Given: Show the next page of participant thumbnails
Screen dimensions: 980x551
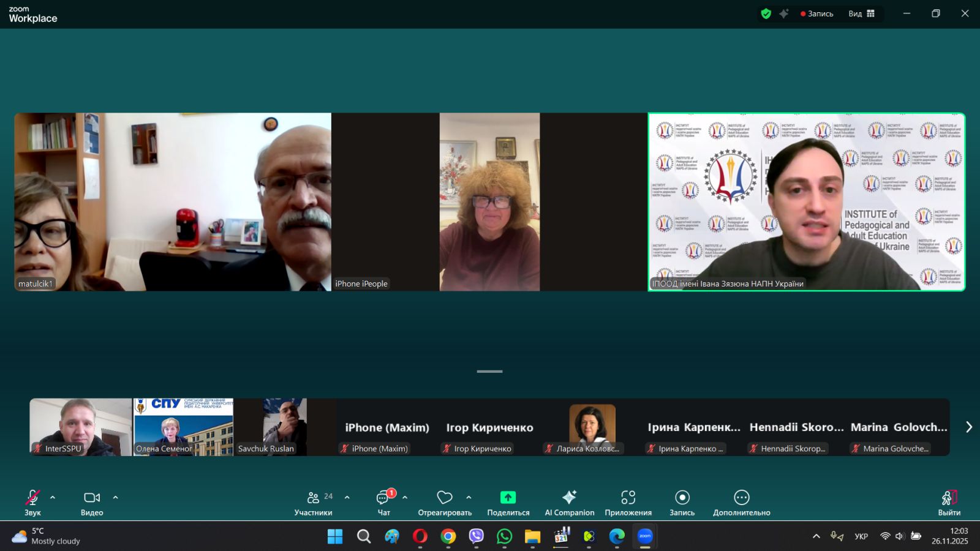Looking at the screenshot, I should point(968,427).
